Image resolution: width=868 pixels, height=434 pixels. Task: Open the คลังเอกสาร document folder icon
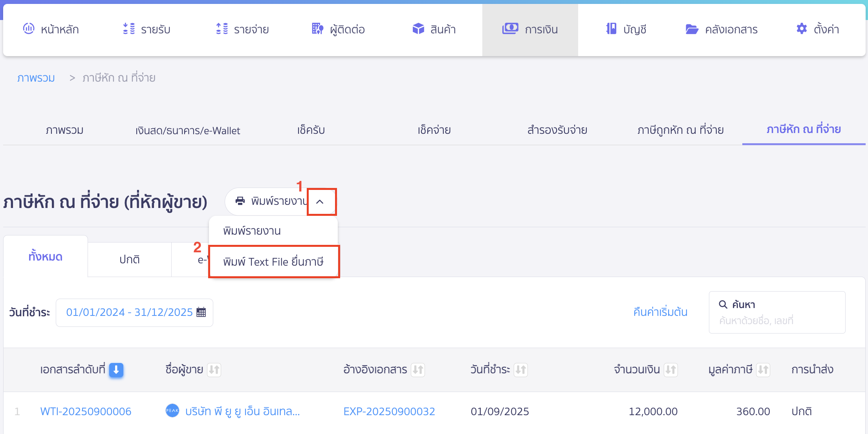(693, 29)
